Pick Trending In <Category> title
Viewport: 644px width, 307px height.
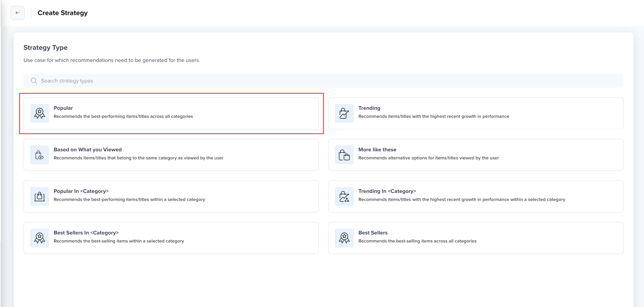[387, 191]
